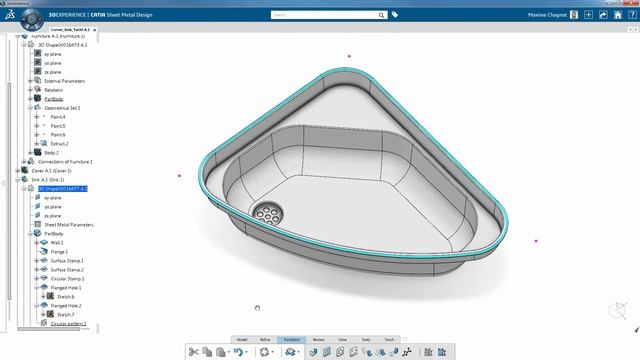Click the tree vertical scrollbar

[x=9, y=192]
